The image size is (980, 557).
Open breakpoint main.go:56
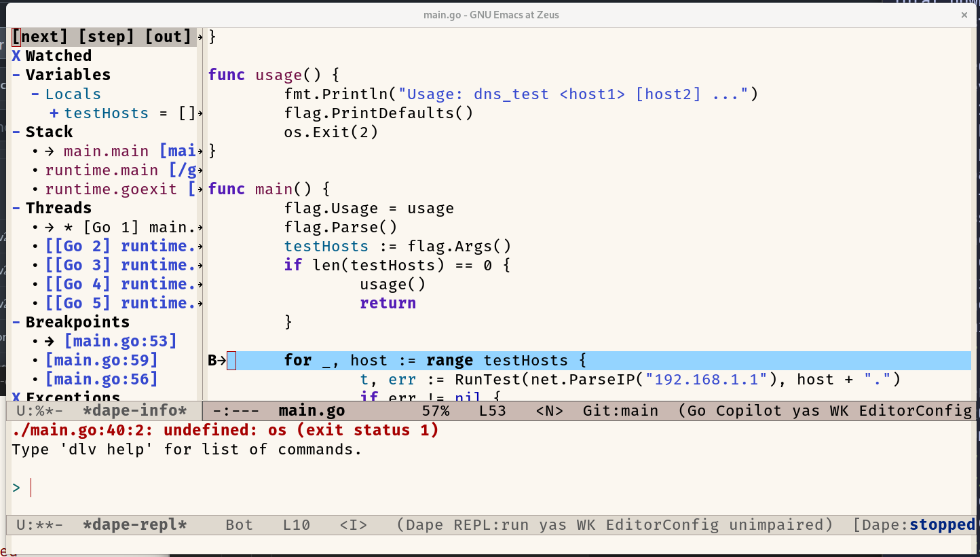click(x=102, y=379)
